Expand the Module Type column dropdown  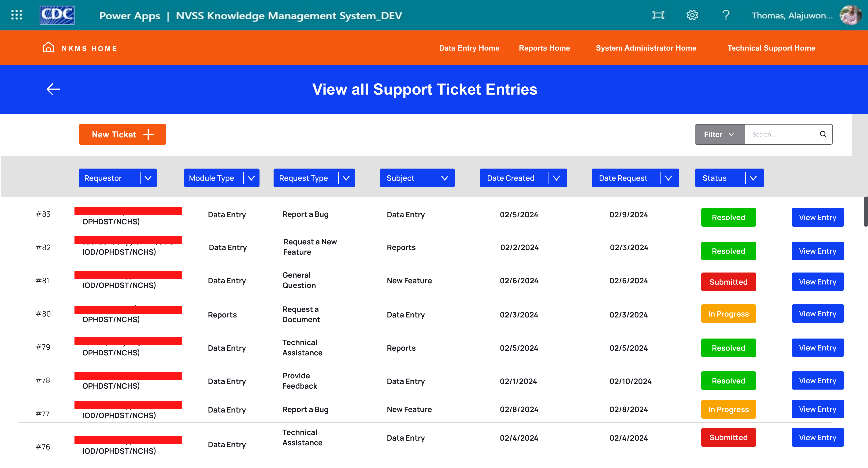251,178
